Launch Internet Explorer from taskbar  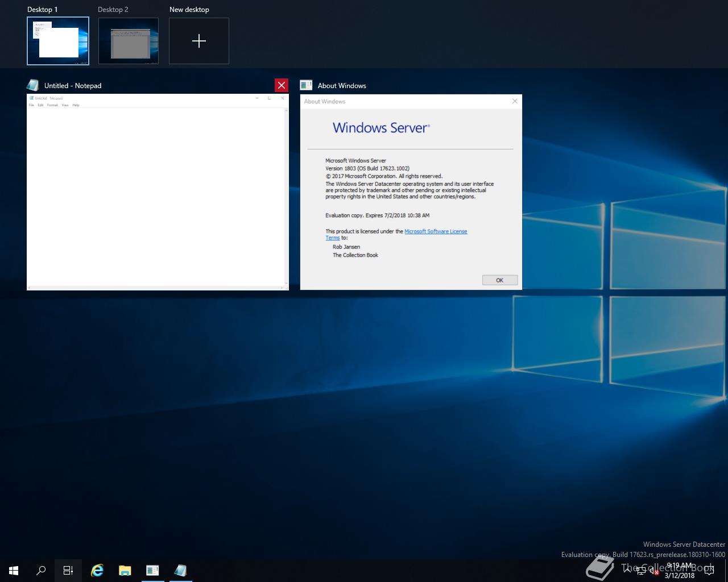(x=97, y=571)
